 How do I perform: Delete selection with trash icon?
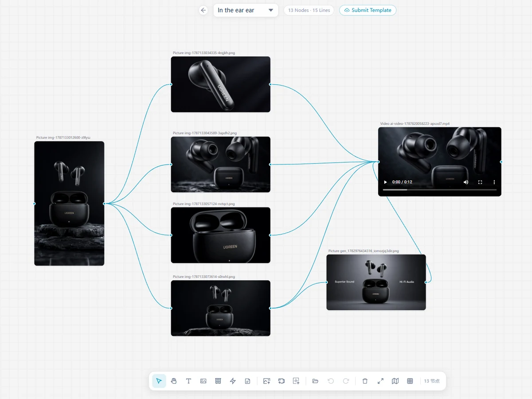(365, 381)
